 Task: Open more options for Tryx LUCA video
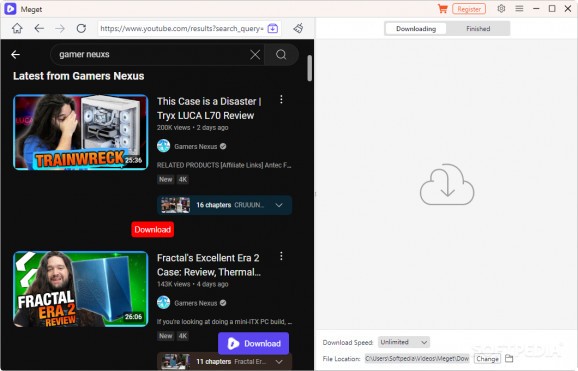(281, 100)
